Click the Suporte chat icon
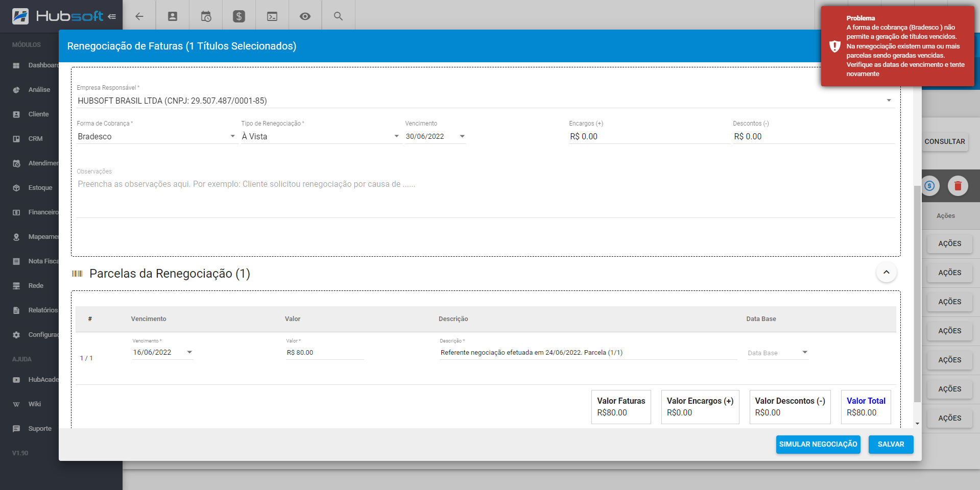The image size is (980, 490). (16, 429)
